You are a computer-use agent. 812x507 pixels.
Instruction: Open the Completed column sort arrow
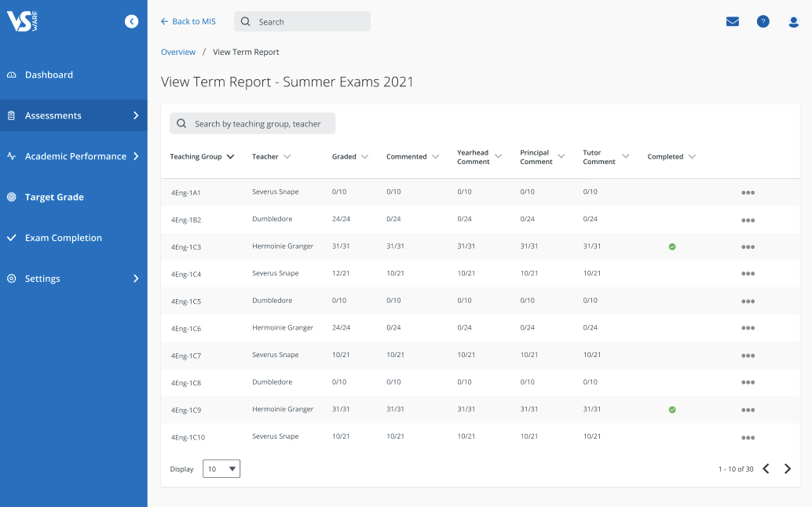point(692,157)
